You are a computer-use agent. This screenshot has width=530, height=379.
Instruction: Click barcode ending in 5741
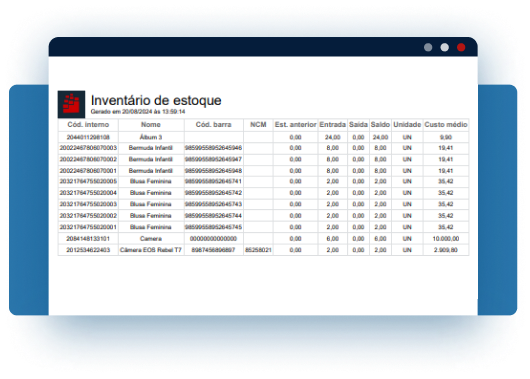pos(214,181)
